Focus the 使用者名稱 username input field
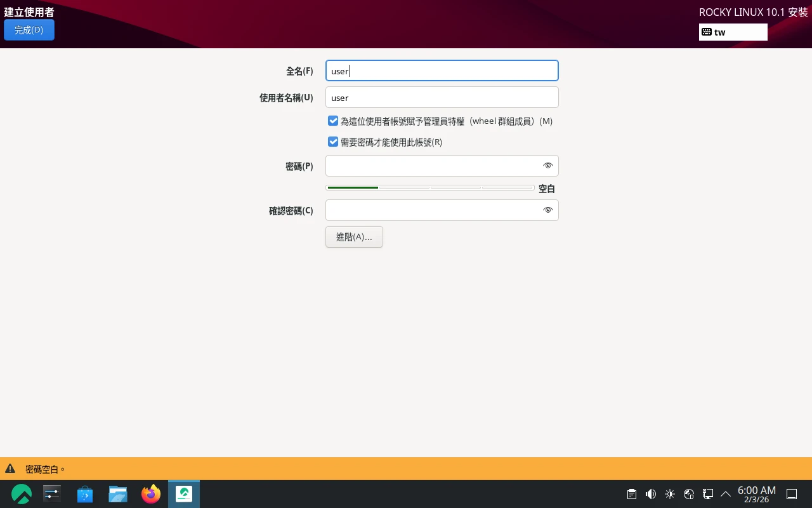Screen dimensions: 812x508 442,98
